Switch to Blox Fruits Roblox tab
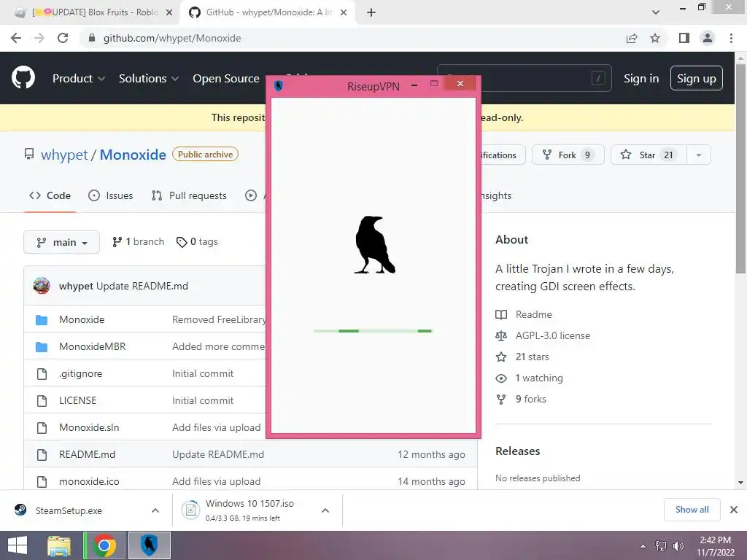 [x=93, y=12]
